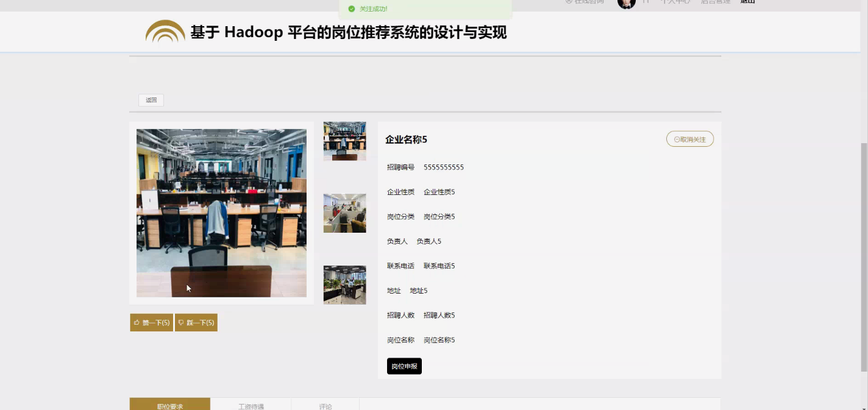
Task: Toggle a like via the 赞一下(5) button
Action: click(151, 322)
